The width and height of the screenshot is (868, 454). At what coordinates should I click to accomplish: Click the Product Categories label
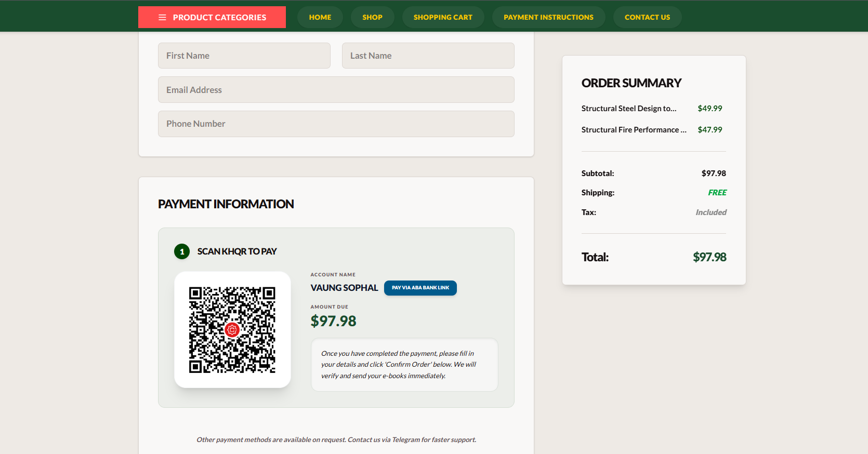point(219,17)
